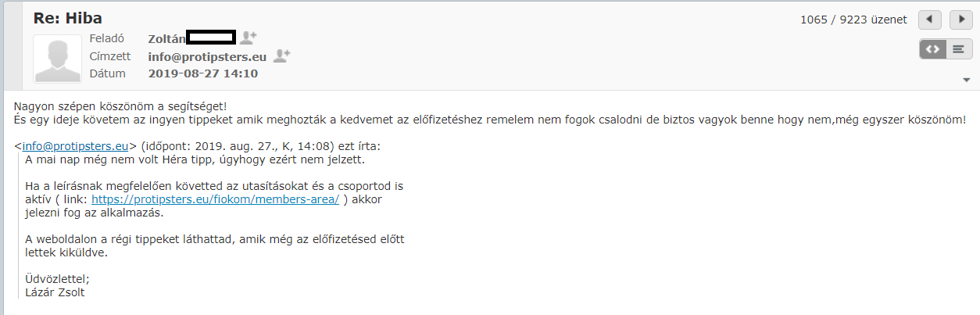
Task: Open the info@protipsters.eu link in quote header
Action: click(x=75, y=145)
